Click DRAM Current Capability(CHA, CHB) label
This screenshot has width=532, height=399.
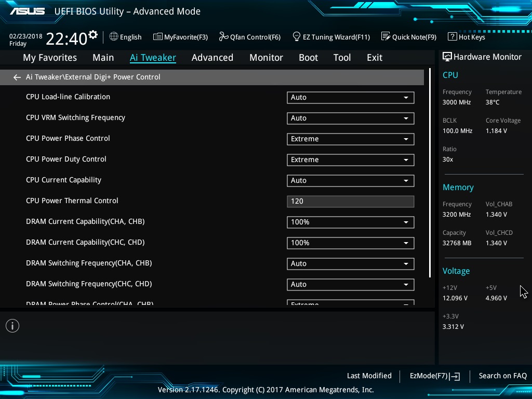(85, 221)
